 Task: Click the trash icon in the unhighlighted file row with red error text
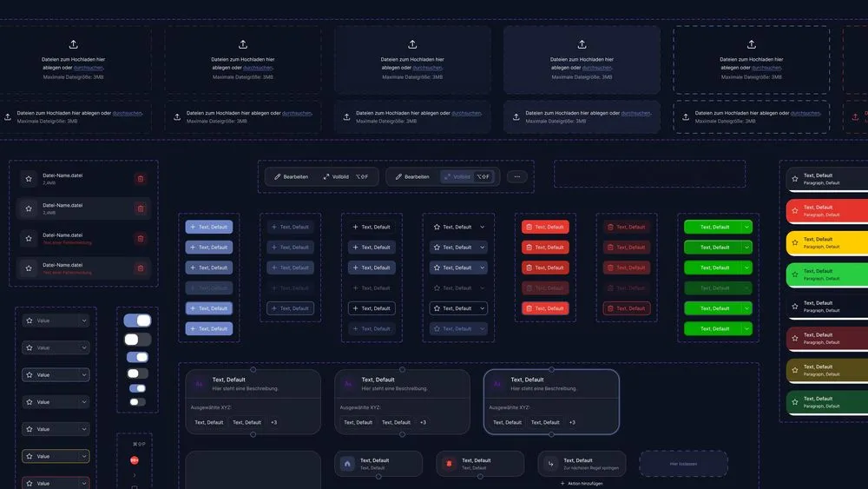[x=141, y=239]
